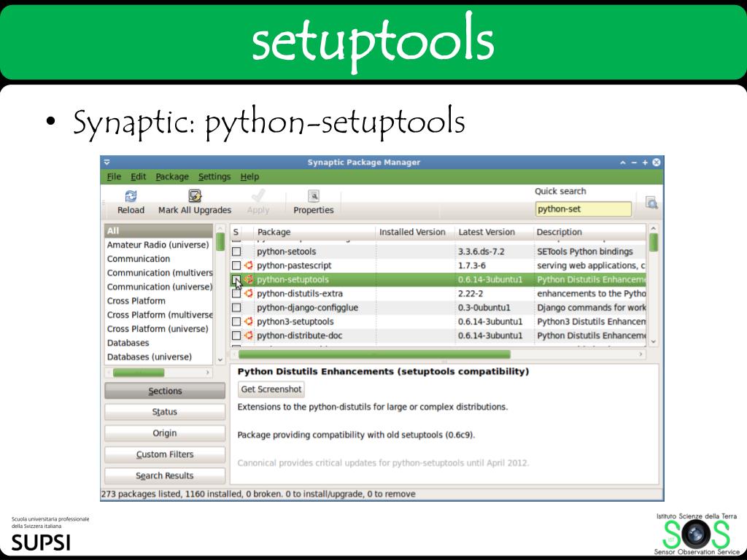Click the Sections filter button

(x=165, y=391)
